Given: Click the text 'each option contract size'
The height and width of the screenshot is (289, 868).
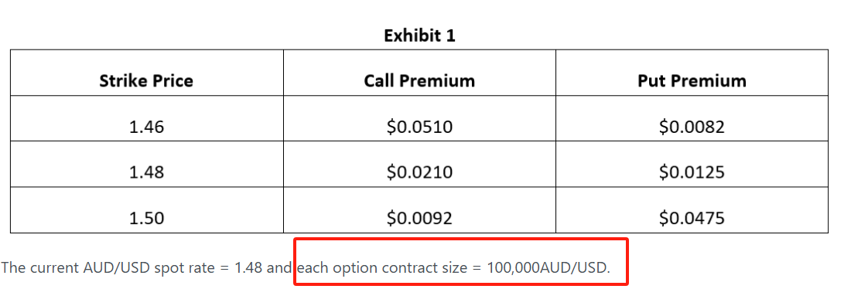Looking at the screenshot, I should (x=382, y=269).
